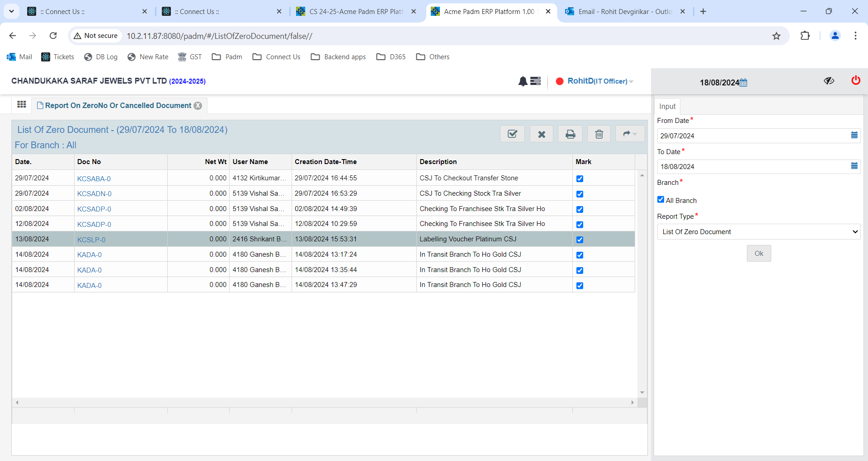Click the table vertical scrollbar down arrow
The width and height of the screenshot is (868, 461).
[x=642, y=392]
